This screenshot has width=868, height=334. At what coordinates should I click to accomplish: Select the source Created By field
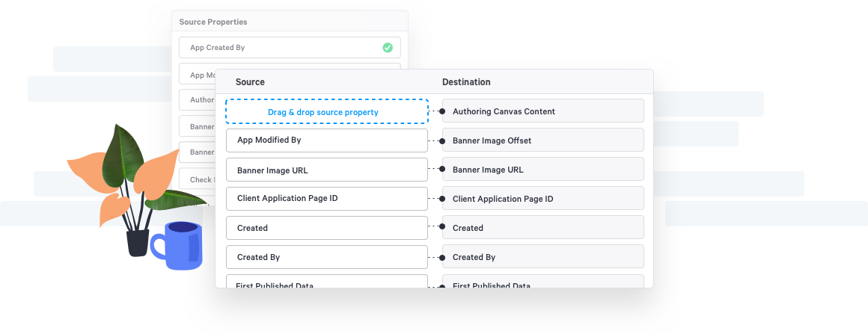(327, 257)
